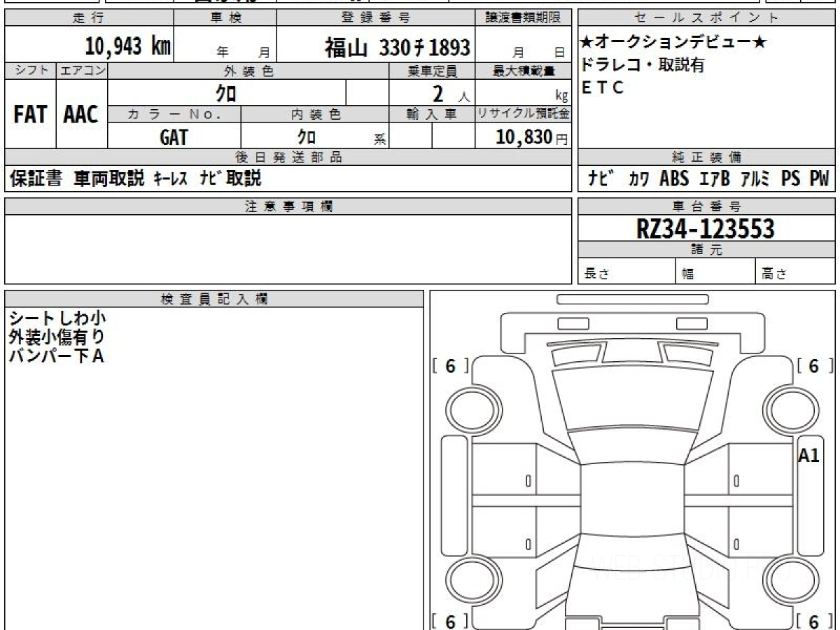Click the 高さ dimension label
840x630 pixels.
coord(774,274)
